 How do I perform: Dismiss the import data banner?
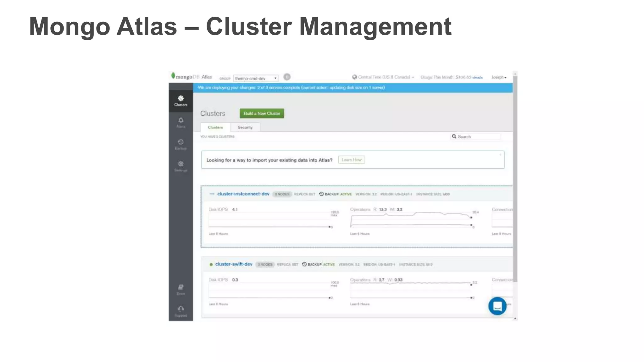click(x=500, y=155)
